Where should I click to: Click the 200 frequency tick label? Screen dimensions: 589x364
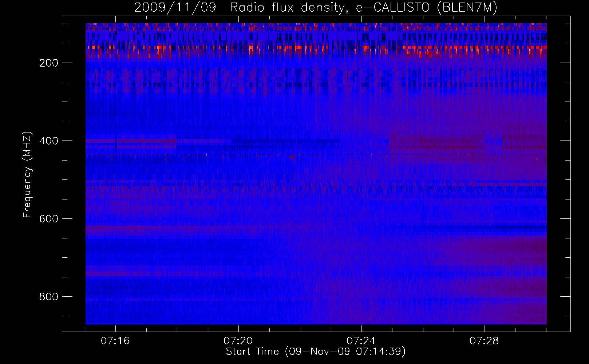coord(49,63)
